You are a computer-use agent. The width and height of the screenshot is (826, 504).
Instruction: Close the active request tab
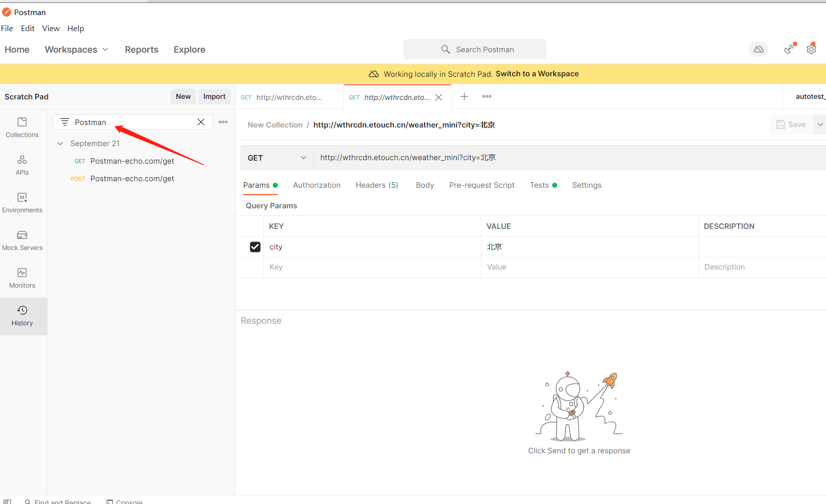[x=439, y=97]
